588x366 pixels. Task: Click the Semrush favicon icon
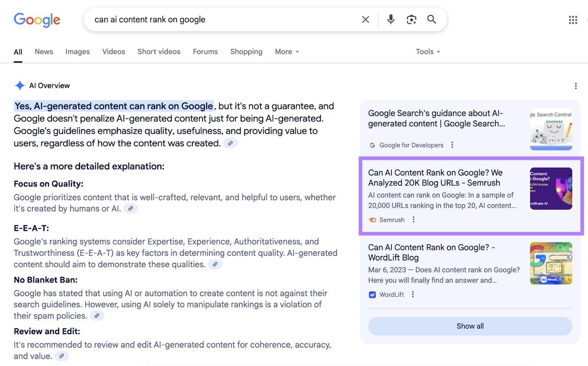click(x=372, y=220)
